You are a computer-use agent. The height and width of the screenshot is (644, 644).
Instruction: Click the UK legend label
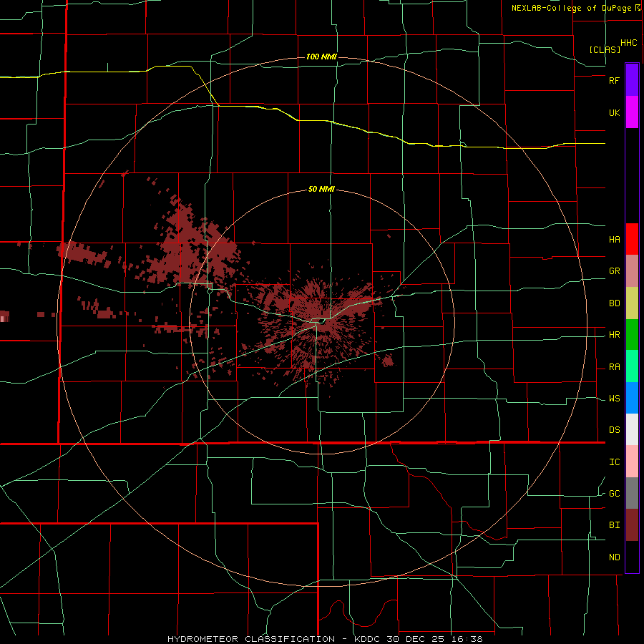pyautogui.click(x=614, y=113)
